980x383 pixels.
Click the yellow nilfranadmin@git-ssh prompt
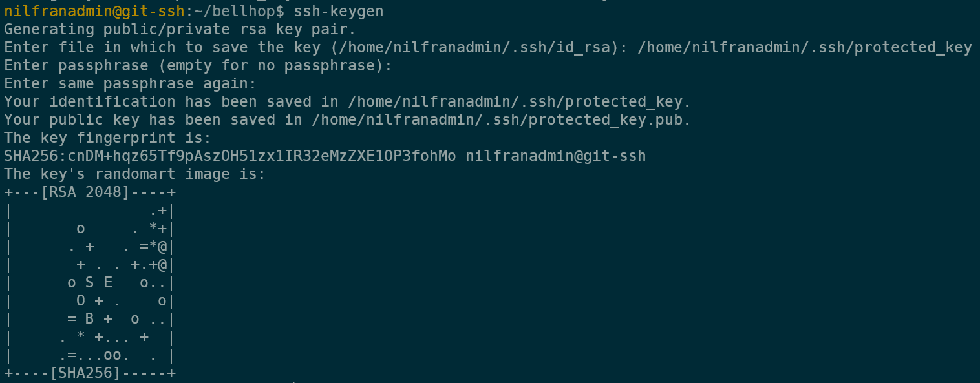(94, 11)
